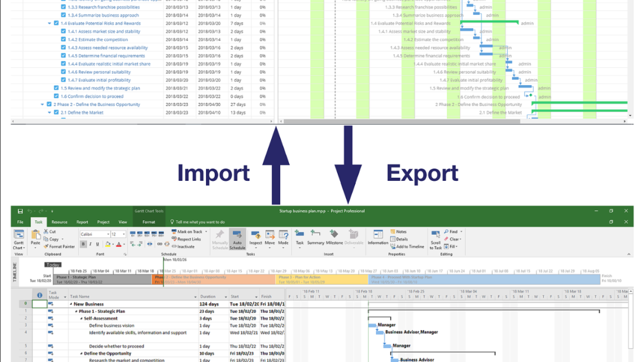Click the Outdent Task green arrow
This screenshot has width=644, height=362.
point(132,244)
